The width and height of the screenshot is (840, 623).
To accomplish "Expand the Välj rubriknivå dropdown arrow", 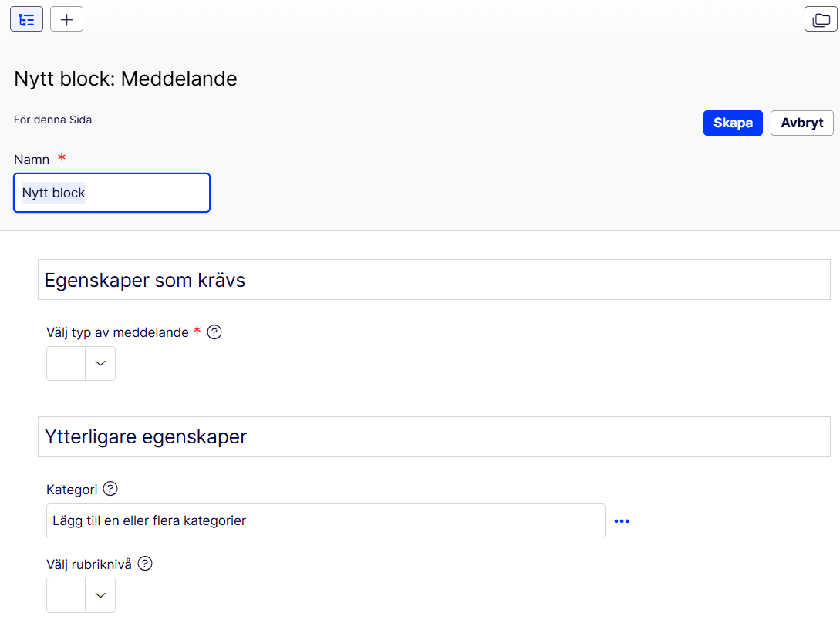I will tap(100, 594).
